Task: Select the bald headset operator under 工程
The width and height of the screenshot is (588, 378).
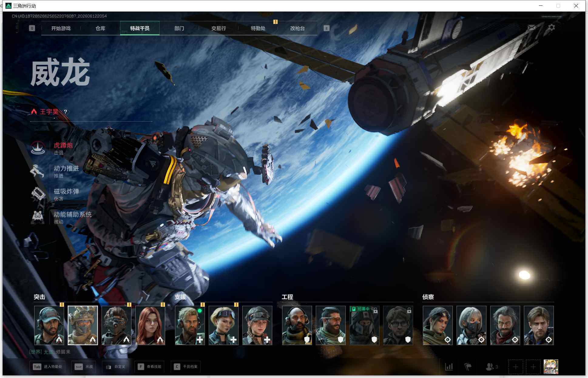Action: (x=297, y=325)
